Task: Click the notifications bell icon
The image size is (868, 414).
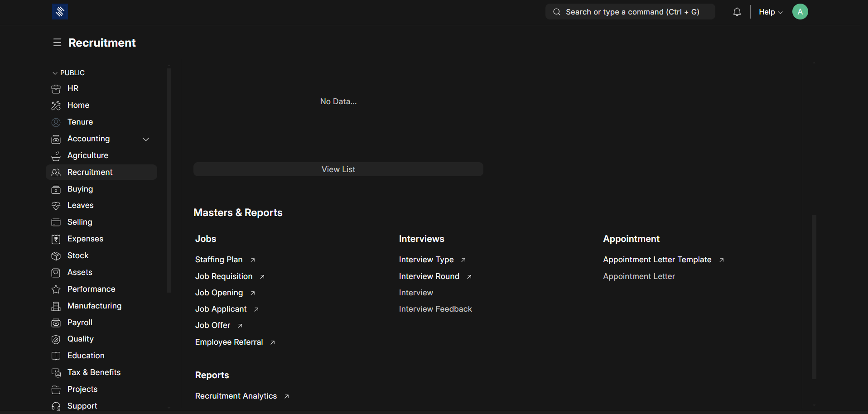Action: [x=737, y=12]
